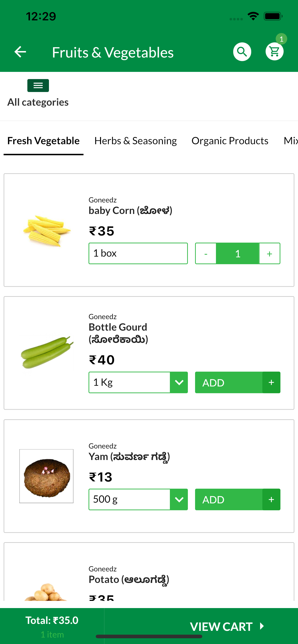Select the Fresh Vegetable tab
The height and width of the screenshot is (644, 298).
tap(43, 141)
